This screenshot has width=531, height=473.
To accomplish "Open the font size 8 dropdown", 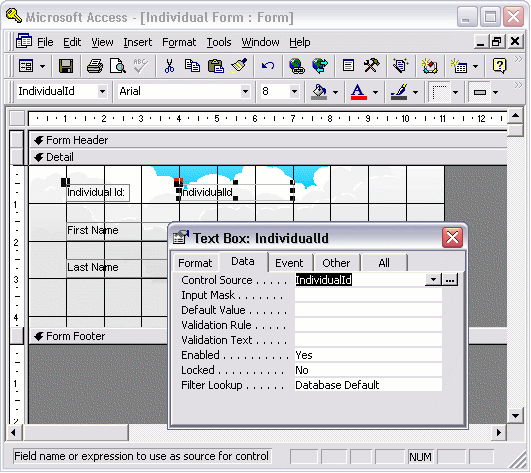I will coord(294,91).
